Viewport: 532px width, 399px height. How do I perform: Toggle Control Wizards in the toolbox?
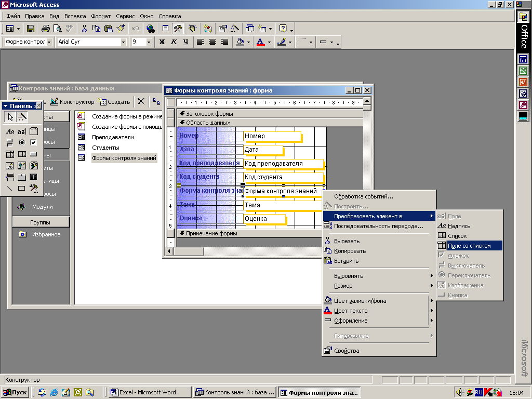tap(22, 117)
